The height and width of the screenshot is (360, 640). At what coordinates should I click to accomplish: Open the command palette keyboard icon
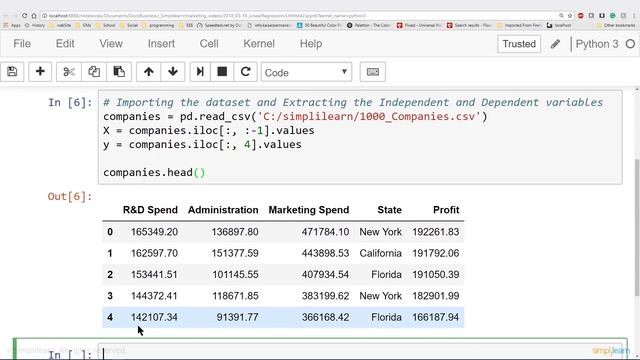pos(373,72)
